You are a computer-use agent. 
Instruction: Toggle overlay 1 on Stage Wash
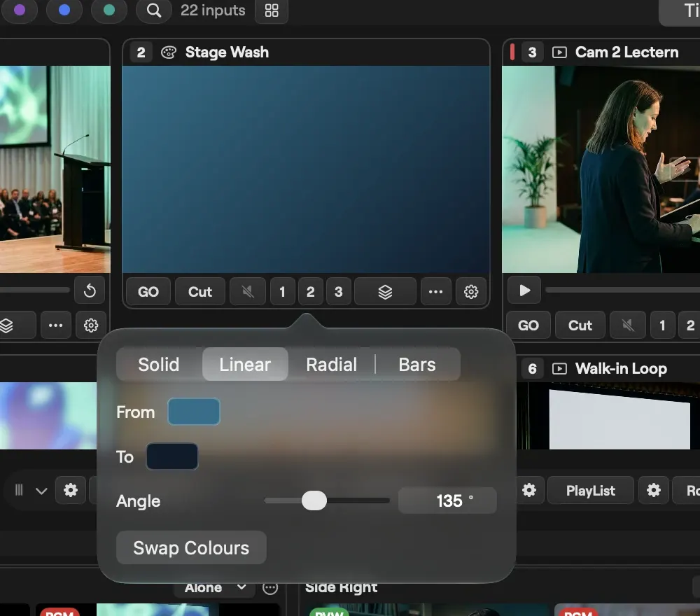(x=282, y=291)
